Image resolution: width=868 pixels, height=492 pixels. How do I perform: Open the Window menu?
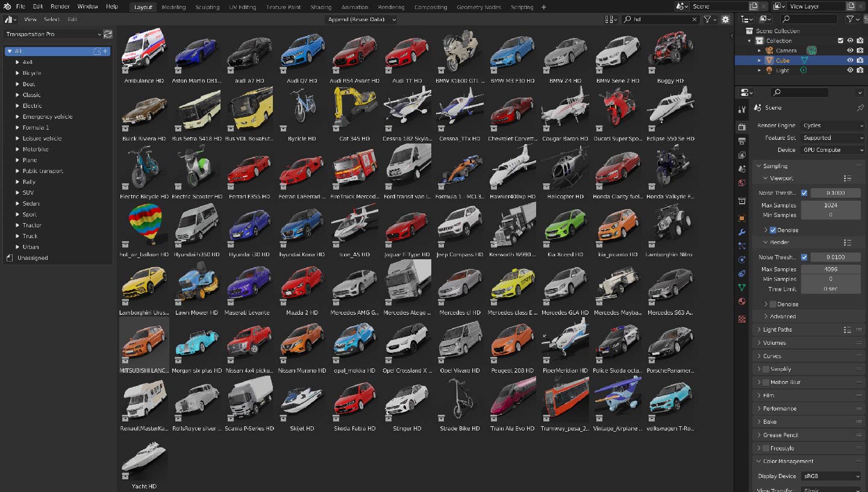87,7
